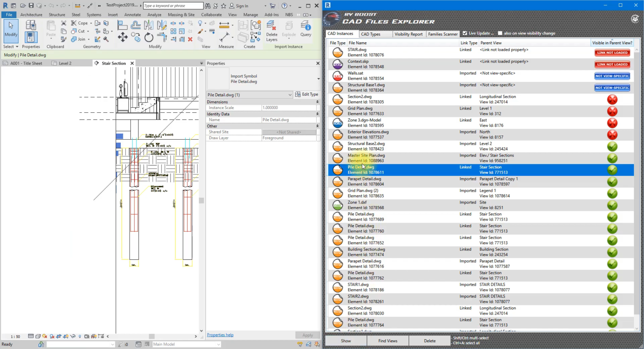
Task: Open the Properties help link
Action: coord(220,335)
